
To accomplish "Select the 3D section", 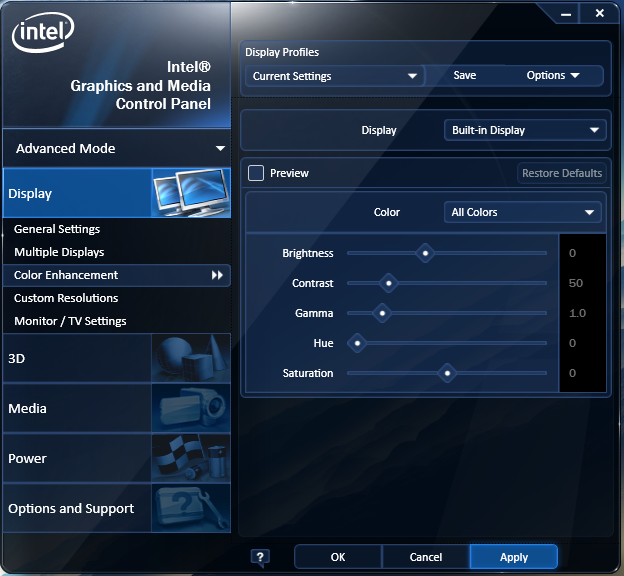I will 117,358.
